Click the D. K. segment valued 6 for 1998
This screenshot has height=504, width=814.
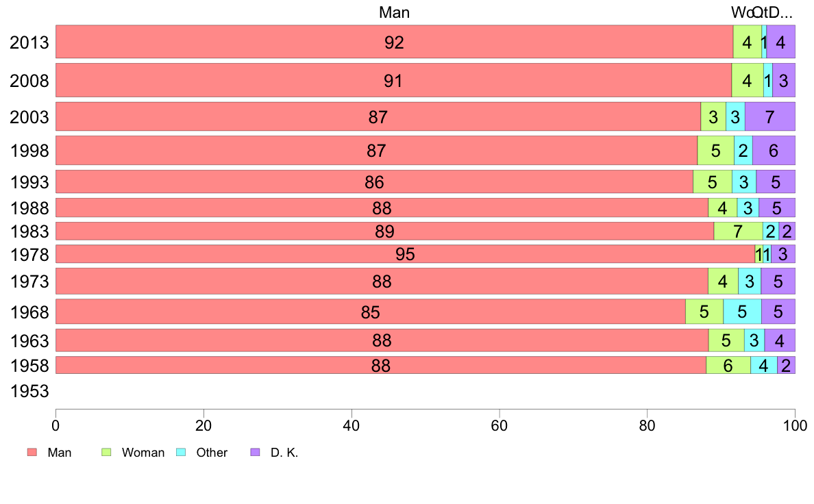click(773, 151)
